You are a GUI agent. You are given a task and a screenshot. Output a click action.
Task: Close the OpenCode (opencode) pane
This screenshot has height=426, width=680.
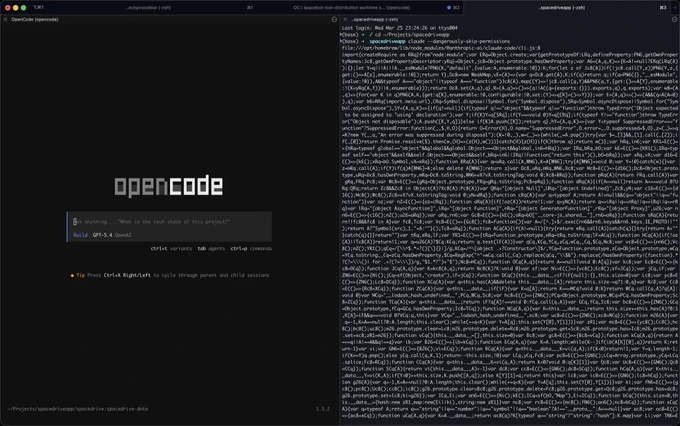[5, 19]
